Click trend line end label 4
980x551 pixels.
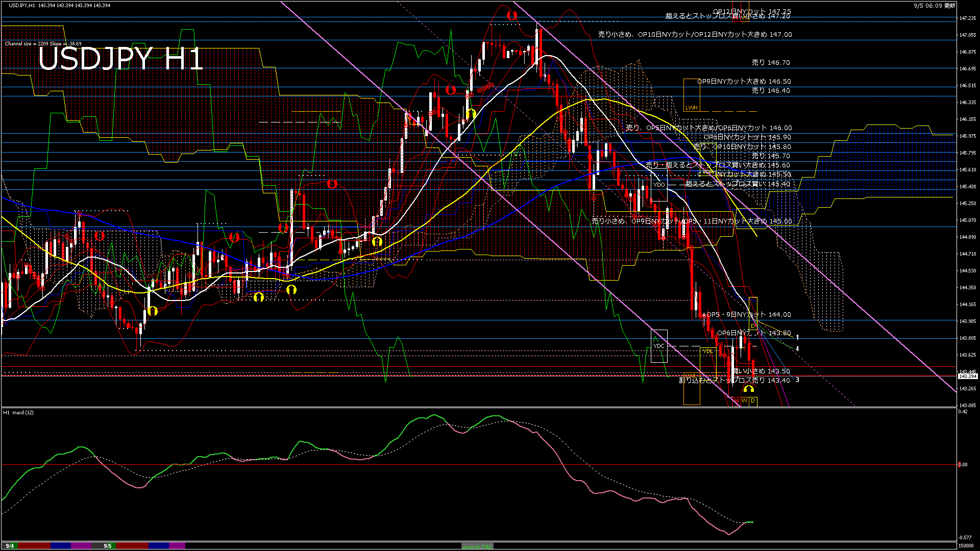[x=797, y=349]
